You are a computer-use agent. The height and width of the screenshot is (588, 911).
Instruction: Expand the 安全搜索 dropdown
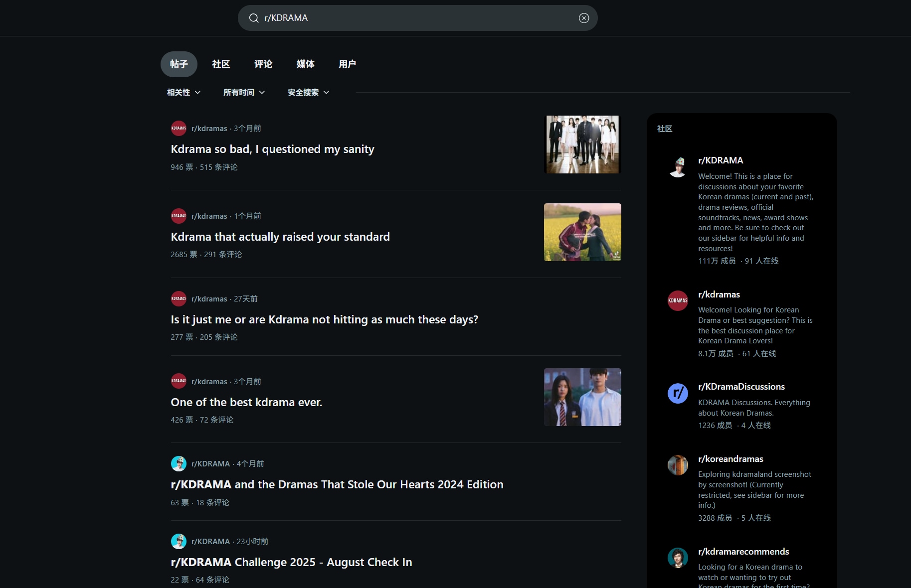point(308,92)
